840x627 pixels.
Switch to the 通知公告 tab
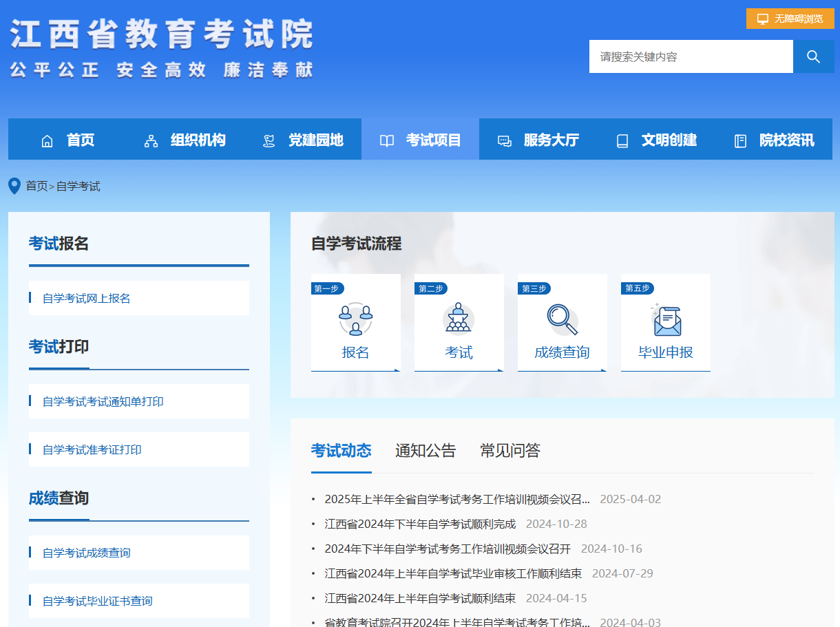point(426,451)
